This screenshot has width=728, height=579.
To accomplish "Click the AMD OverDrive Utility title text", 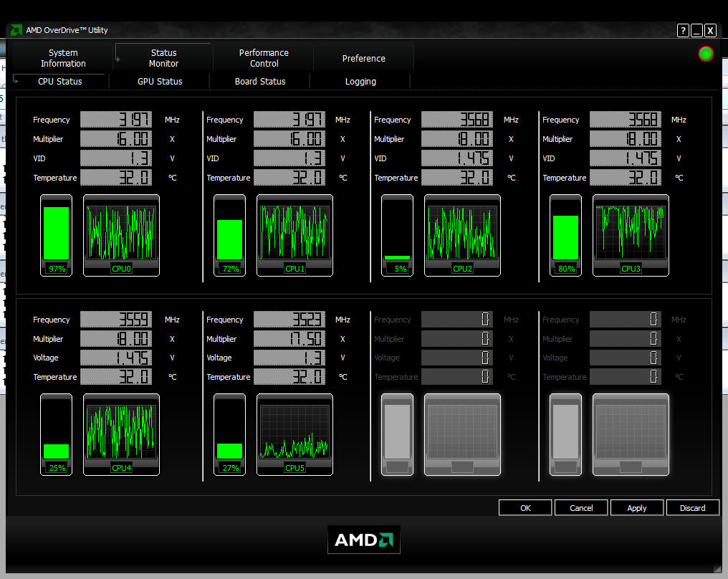I will point(67,30).
